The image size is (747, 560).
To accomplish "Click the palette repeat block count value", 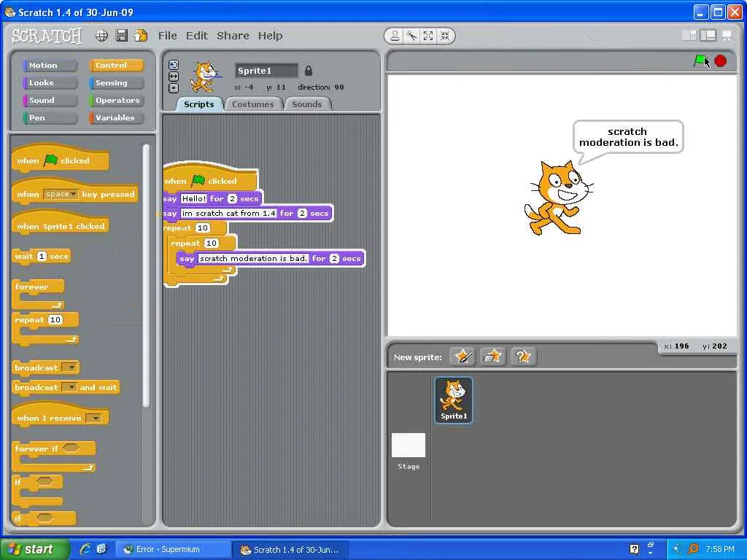I will pos(55,320).
